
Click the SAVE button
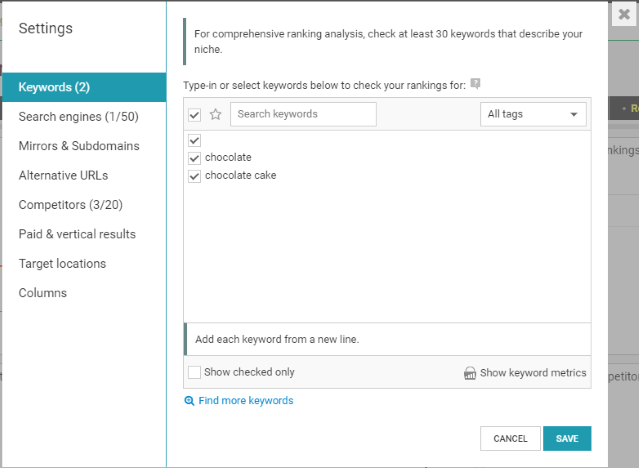coord(567,438)
